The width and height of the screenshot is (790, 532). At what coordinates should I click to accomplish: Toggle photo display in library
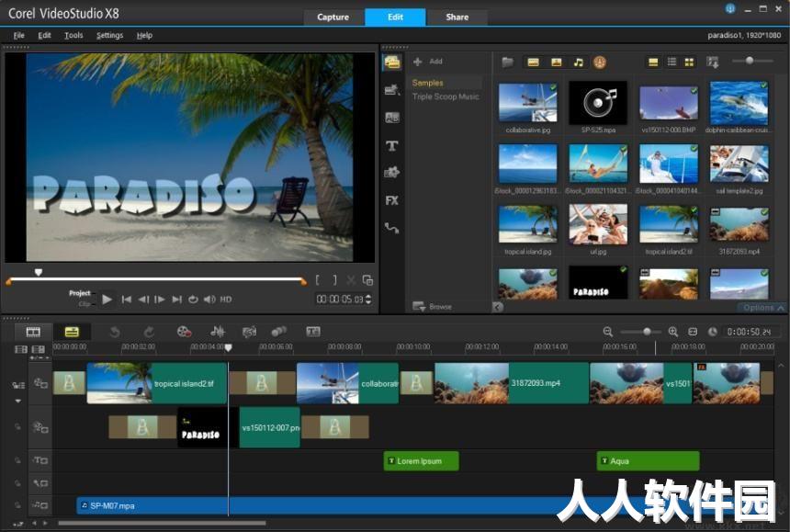point(557,62)
